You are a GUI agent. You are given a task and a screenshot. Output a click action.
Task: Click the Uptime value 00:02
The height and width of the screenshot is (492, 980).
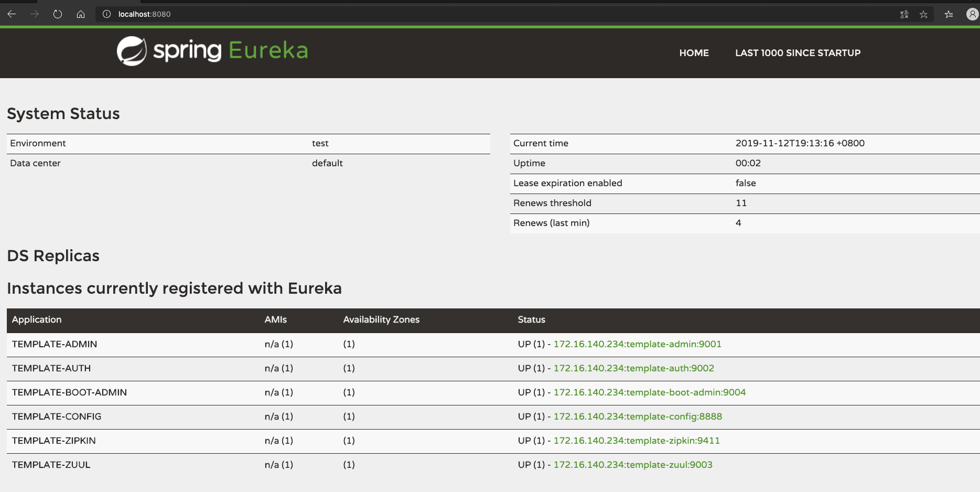click(748, 164)
